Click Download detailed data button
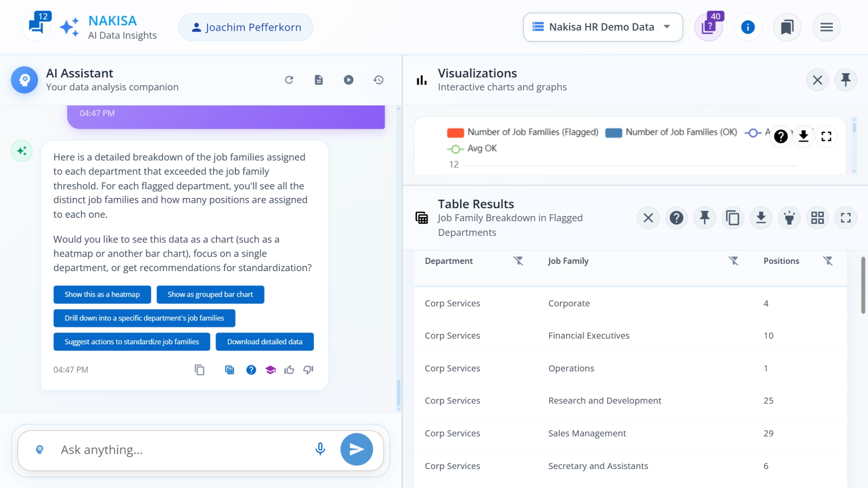The width and height of the screenshot is (868, 488). pyautogui.click(x=264, y=342)
